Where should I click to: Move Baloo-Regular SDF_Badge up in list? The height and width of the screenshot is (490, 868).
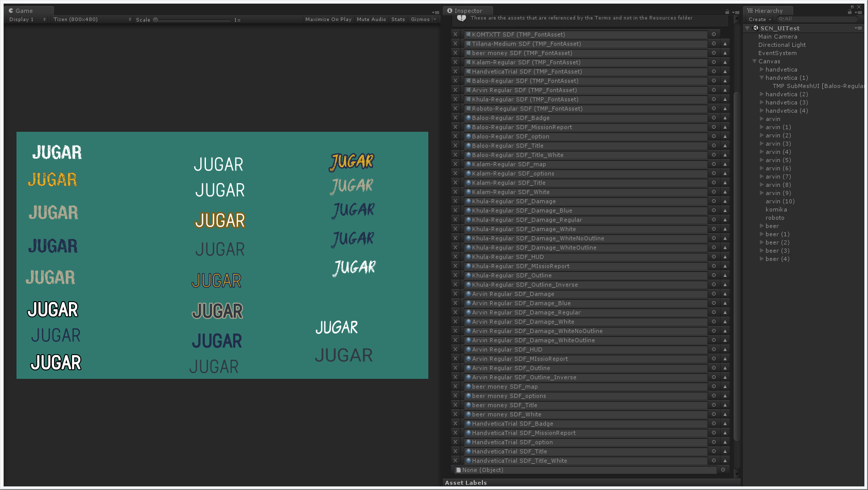(725, 118)
